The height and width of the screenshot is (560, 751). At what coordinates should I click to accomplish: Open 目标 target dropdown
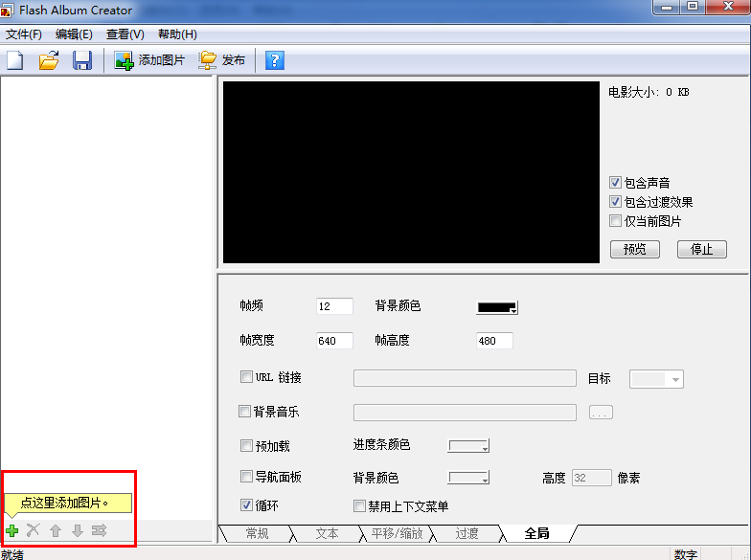(x=656, y=379)
